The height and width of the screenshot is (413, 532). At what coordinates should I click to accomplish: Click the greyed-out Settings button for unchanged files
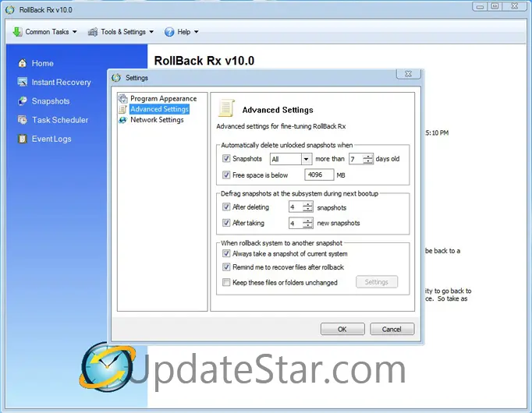coord(377,282)
